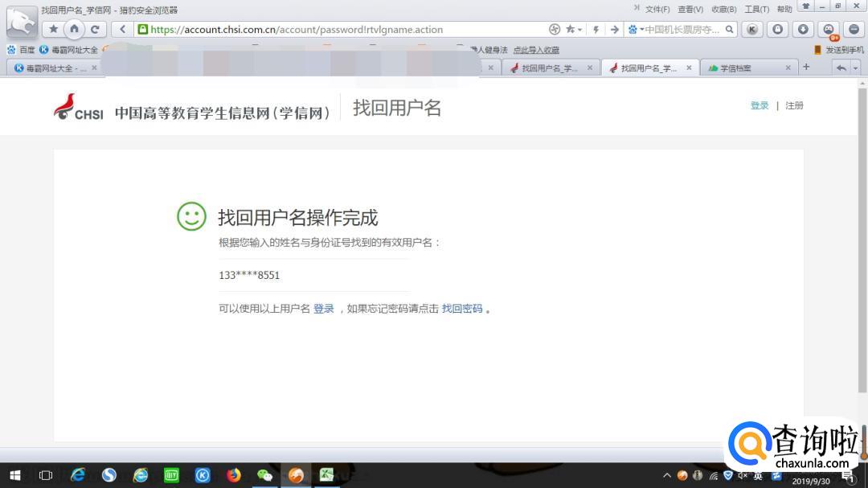The width and height of the screenshot is (868, 488).
Task: Click 登录 link in the result message
Action: (324, 309)
